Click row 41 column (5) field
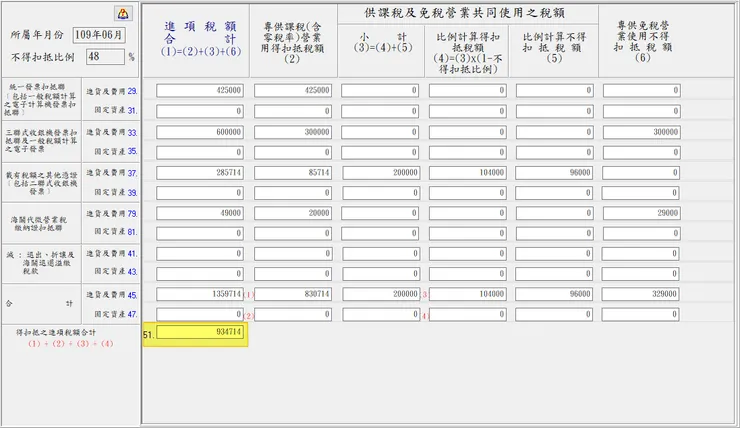Image resolution: width=740 pixels, height=428 pixels. click(x=554, y=254)
